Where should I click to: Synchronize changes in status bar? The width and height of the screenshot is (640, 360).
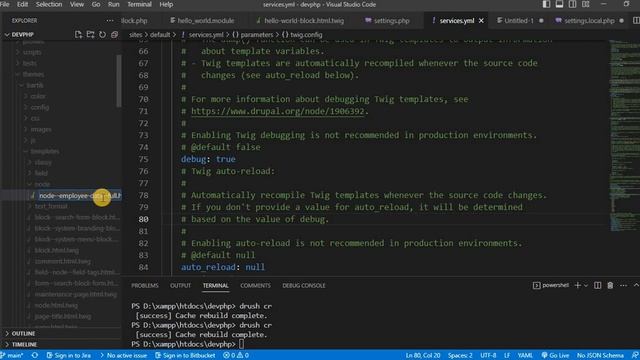click(x=35, y=356)
